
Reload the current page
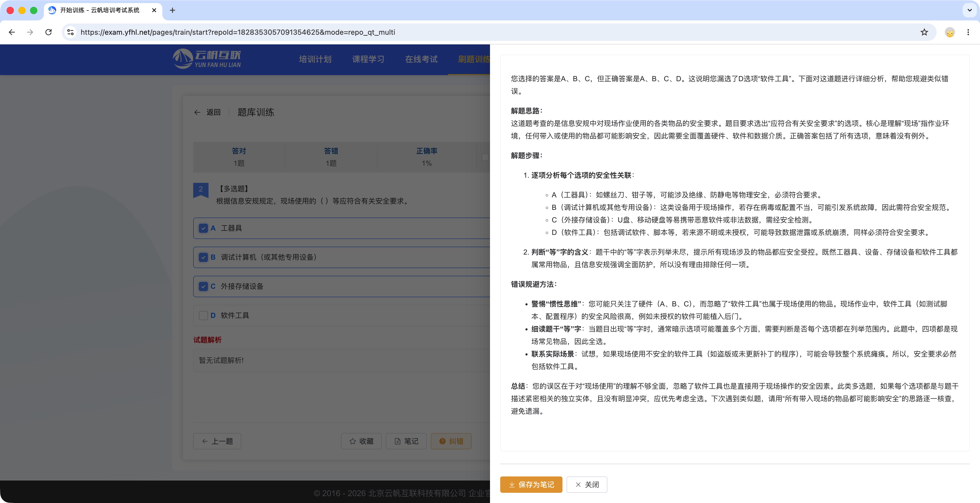point(48,32)
